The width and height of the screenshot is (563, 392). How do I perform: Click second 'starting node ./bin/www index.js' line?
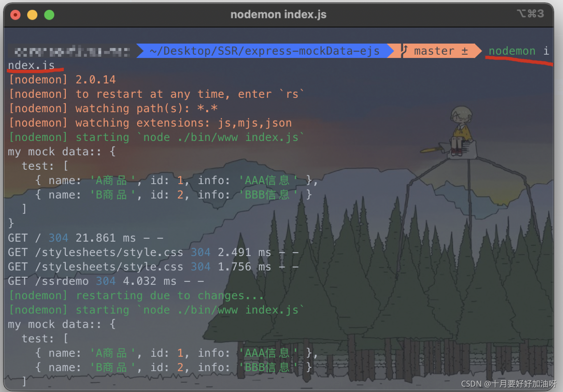(x=157, y=310)
